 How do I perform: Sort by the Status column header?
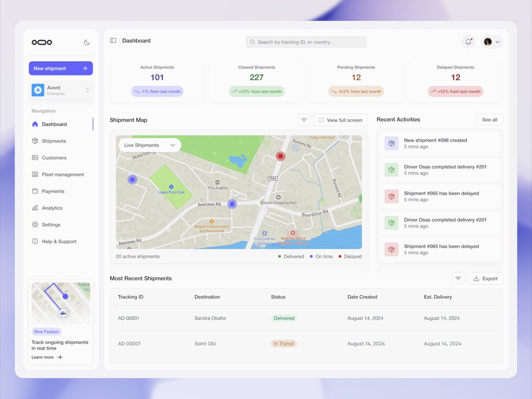[x=278, y=297]
